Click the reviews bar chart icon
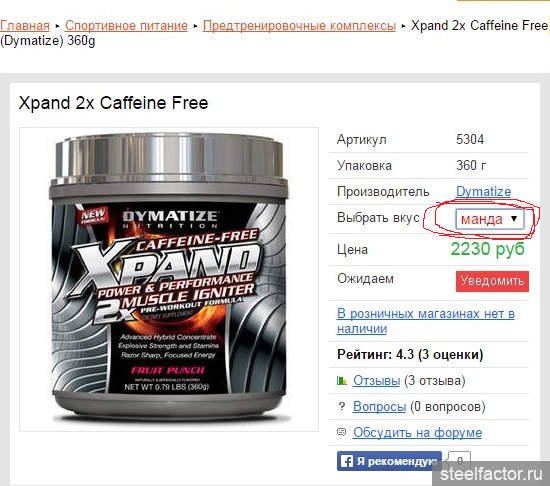The image size is (550, 486). pos(341,380)
